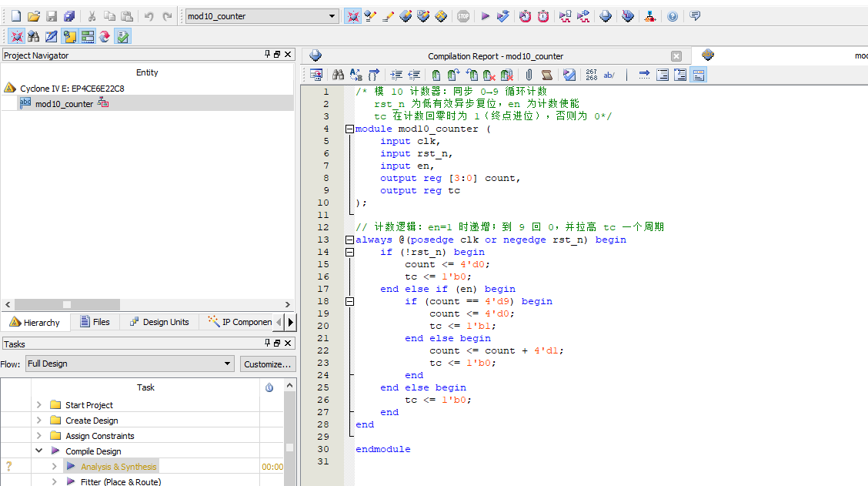Clear all bookmarks icon

pyautogui.click(x=506, y=75)
